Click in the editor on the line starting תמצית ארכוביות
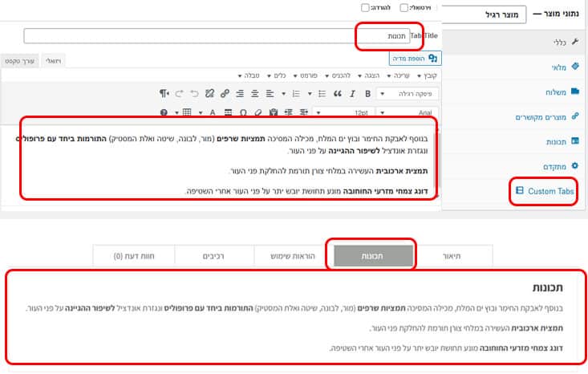 click(x=329, y=171)
